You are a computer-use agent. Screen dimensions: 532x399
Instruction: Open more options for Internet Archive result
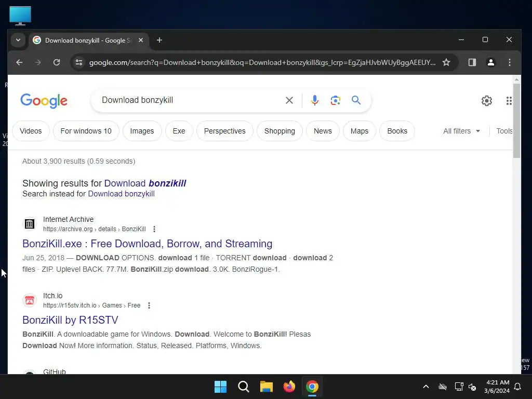154,229
